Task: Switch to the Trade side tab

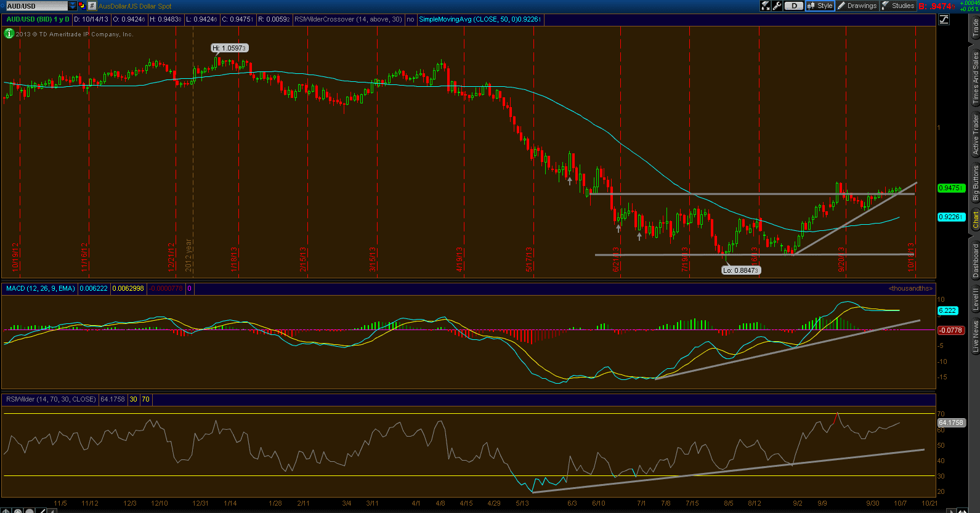Action: 975,28
